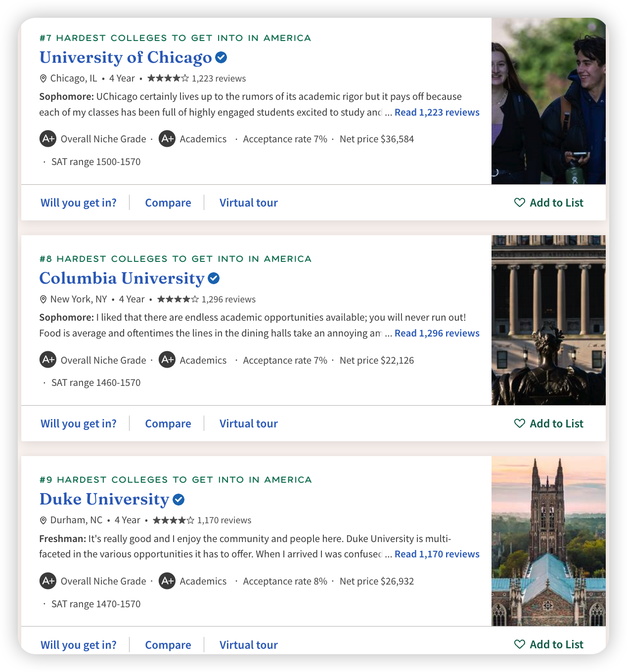The width and height of the screenshot is (627, 672).
Task: Click 'Net price $22,126' text
Action: click(377, 360)
